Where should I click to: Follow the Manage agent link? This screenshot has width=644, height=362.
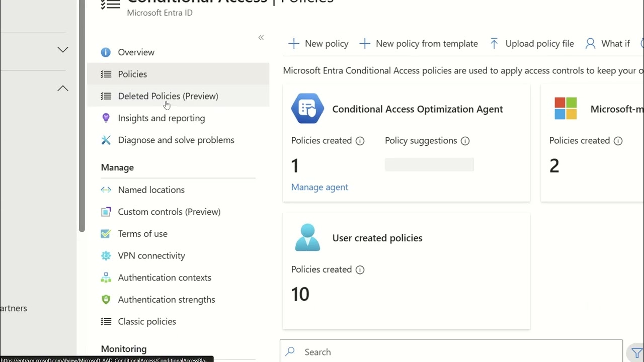(x=319, y=187)
